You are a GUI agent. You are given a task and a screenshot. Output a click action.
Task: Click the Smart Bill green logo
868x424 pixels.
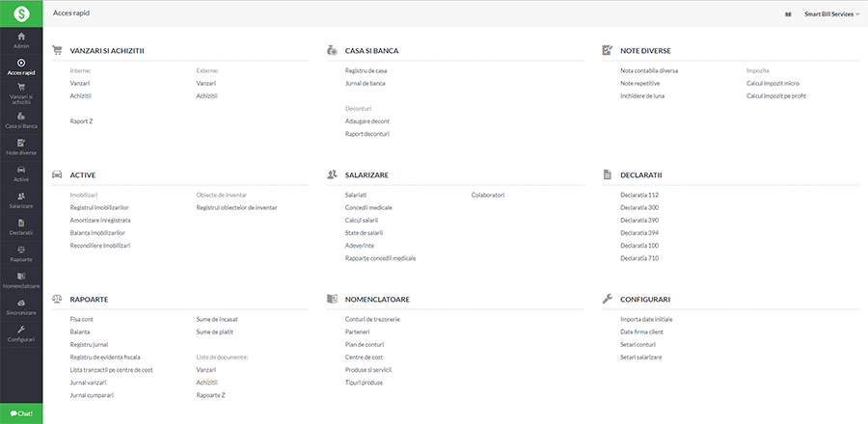21,13
